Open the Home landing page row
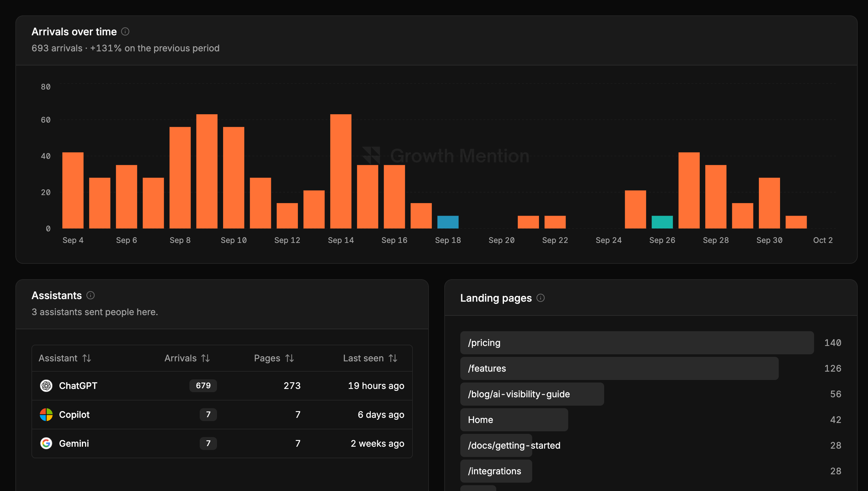Screen dimensions: 868x491 651,419
